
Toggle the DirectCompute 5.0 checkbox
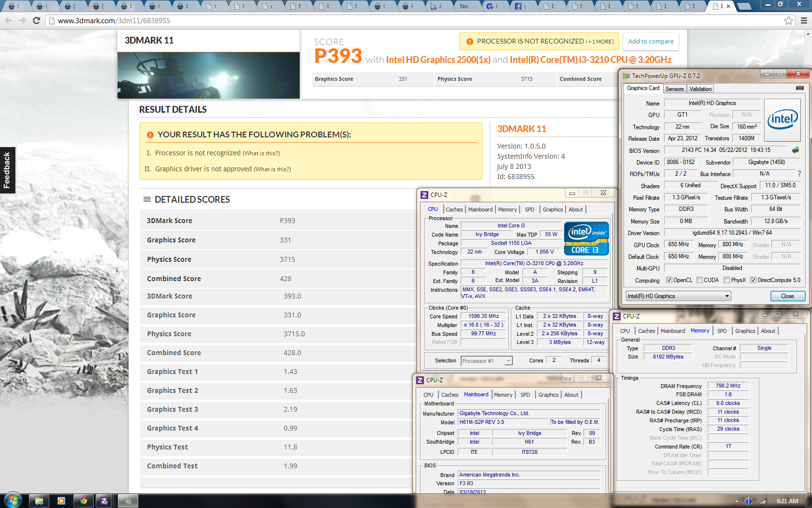click(753, 280)
